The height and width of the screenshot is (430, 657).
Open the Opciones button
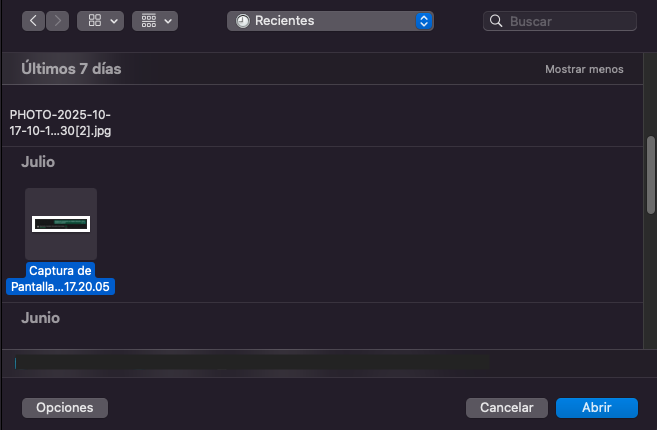click(x=65, y=407)
